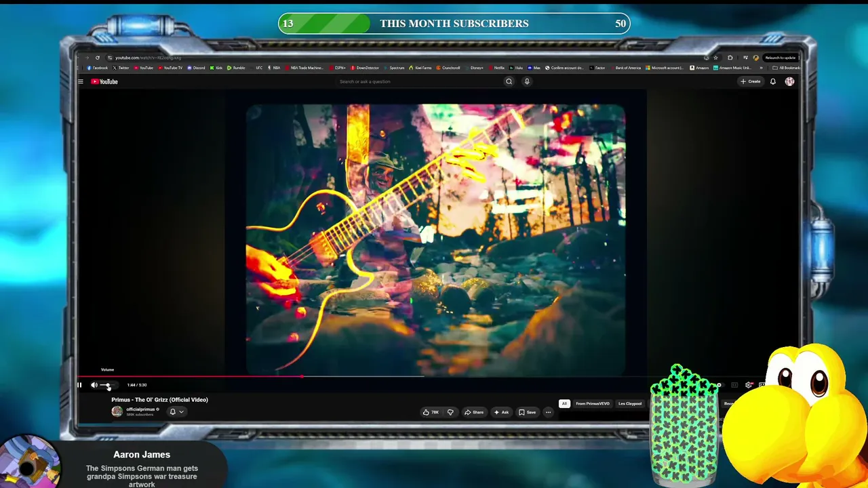Expand the bookmarks overflow chevron
Screen dimensions: 868x488
pyautogui.click(x=761, y=68)
